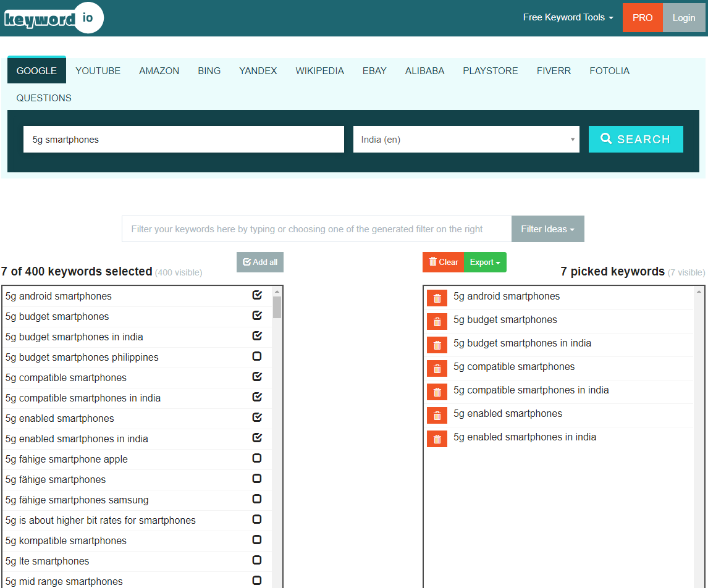This screenshot has height=588, width=708.
Task: Remove picked '5g compatible smartphones in india'
Action: (437, 392)
